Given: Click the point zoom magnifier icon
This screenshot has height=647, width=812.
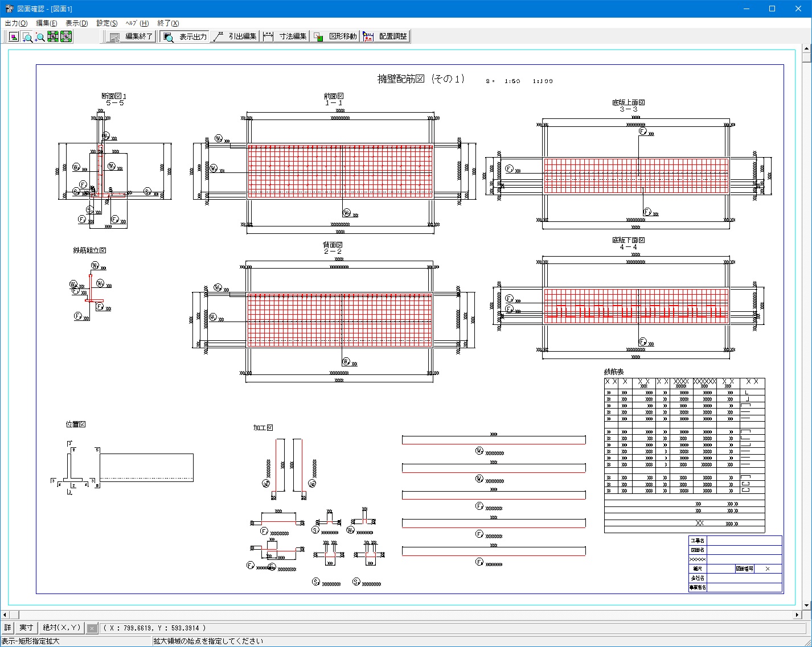Looking at the screenshot, I should pos(40,37).
